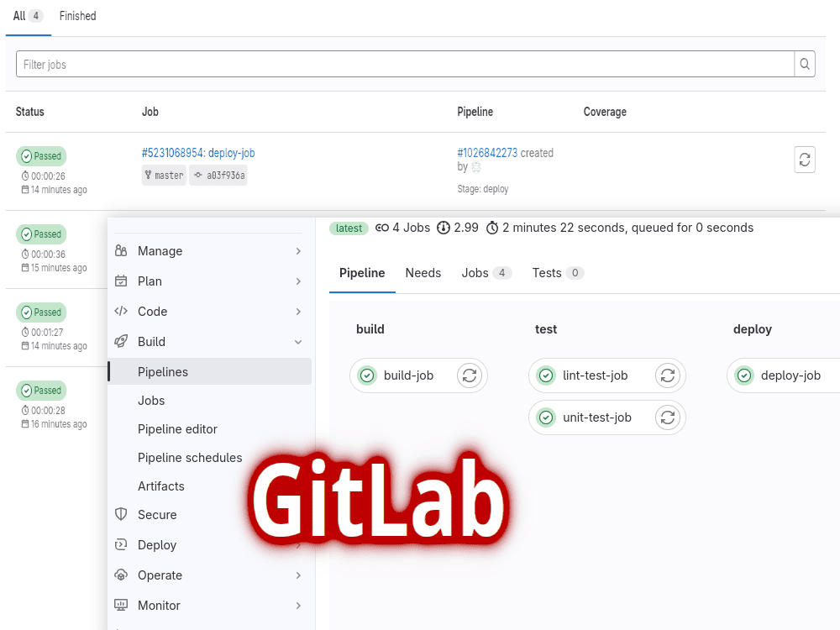Click the latest pipeline badge
840x630 pixels.
pos(349,228)
